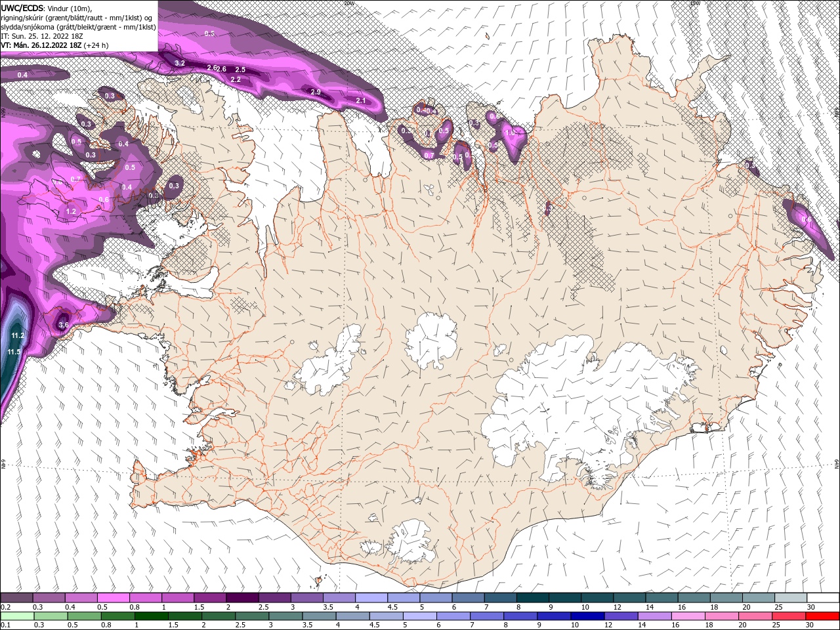Click the '(+24 h)' forecast offset text
This screenshot has height=630, width=840.
96,45
